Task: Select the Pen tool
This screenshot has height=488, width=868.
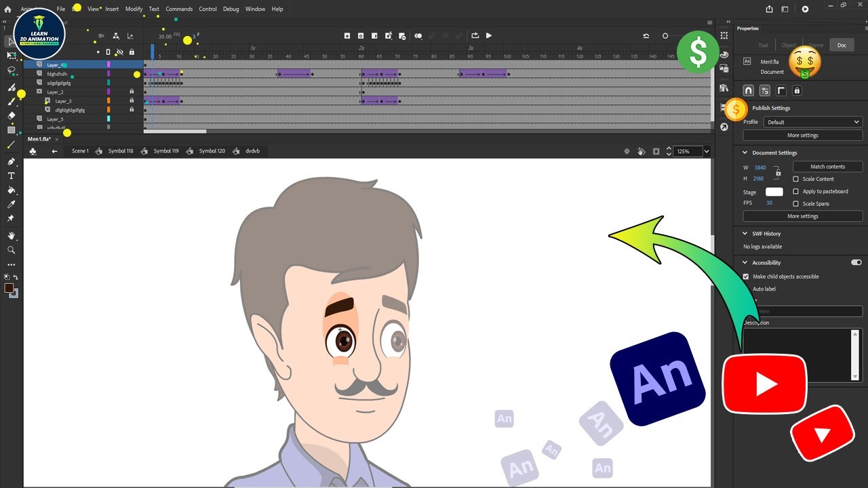Action: [12, 162]
